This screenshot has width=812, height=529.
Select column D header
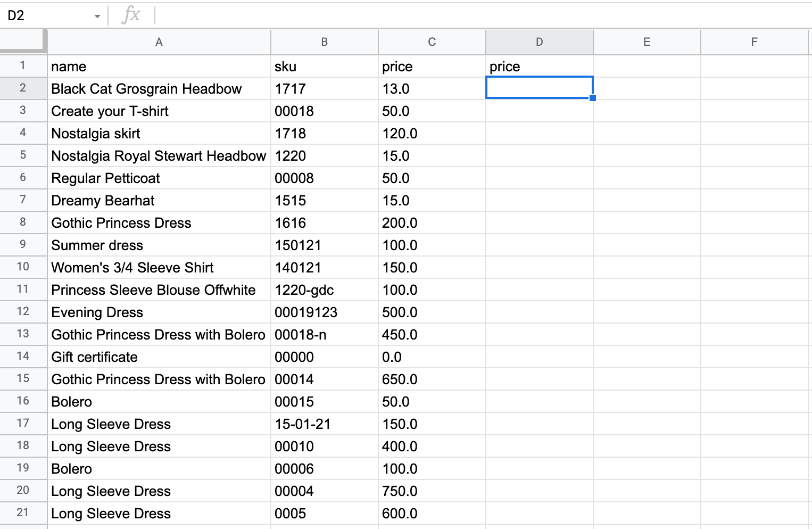pyautogui.click(x=539, y=42)
